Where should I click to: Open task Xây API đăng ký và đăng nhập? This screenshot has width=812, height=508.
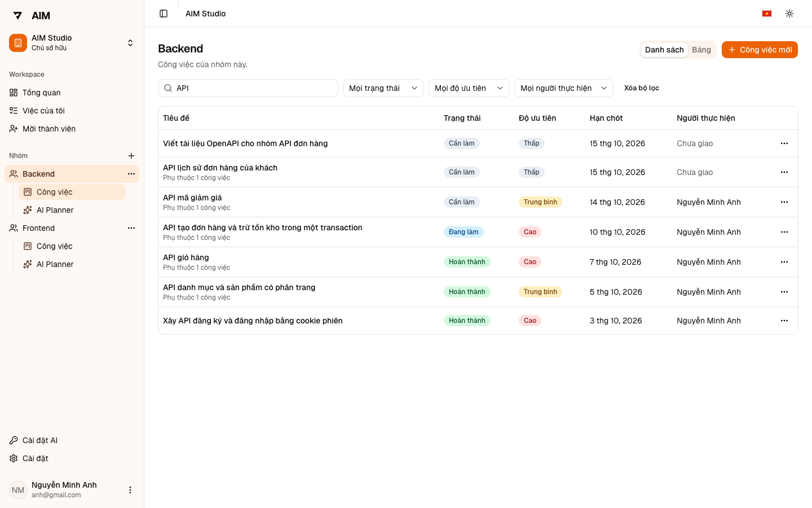(253, 321)
